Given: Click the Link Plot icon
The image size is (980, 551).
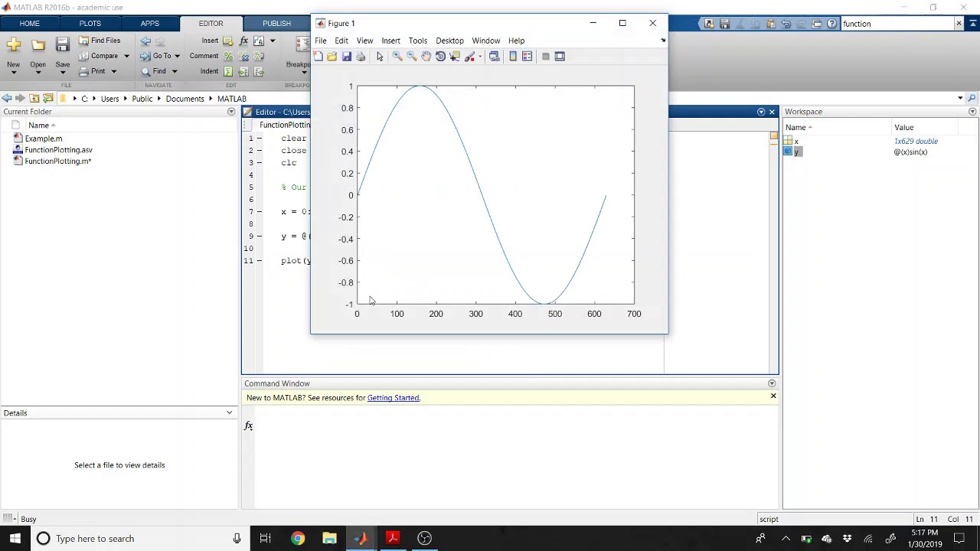Looking at the screenshot, I should coord(494,57).
